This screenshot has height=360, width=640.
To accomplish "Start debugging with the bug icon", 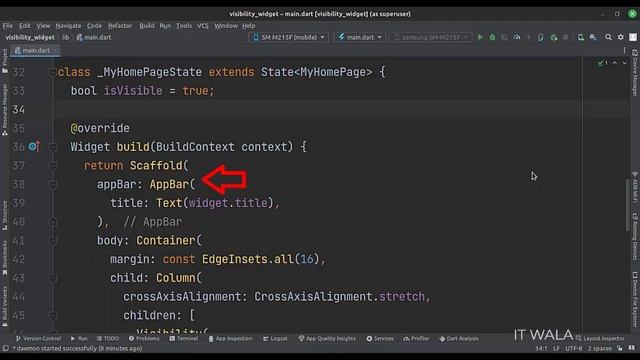I will pyautogui.click(x=492, y=37).
